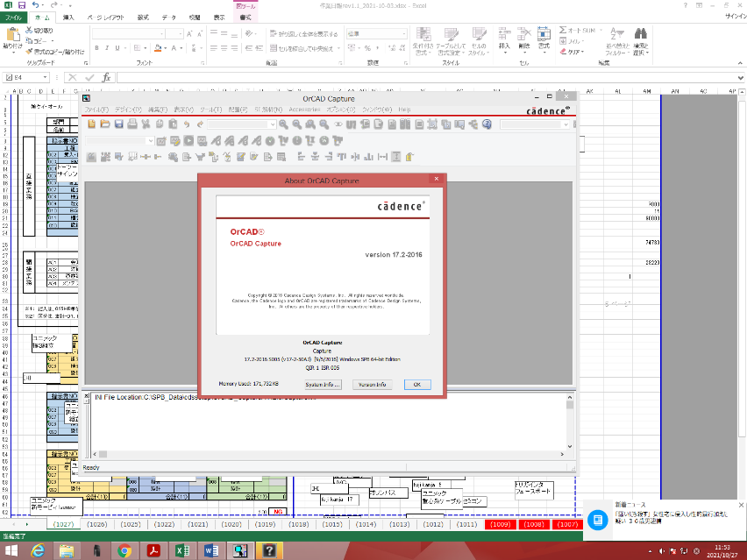Click the New document icon in OrCAD toolbar
747x560 pixels.
tap(91, 124)
